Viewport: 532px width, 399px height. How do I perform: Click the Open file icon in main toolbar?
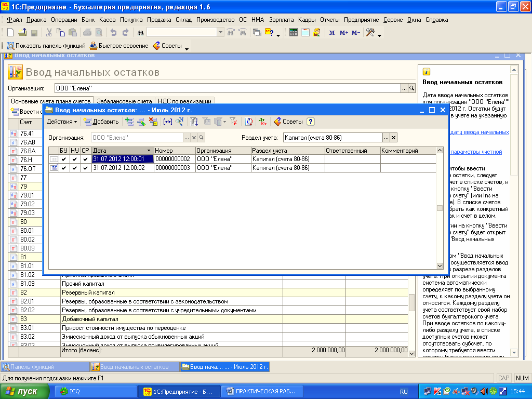point(22,33)
